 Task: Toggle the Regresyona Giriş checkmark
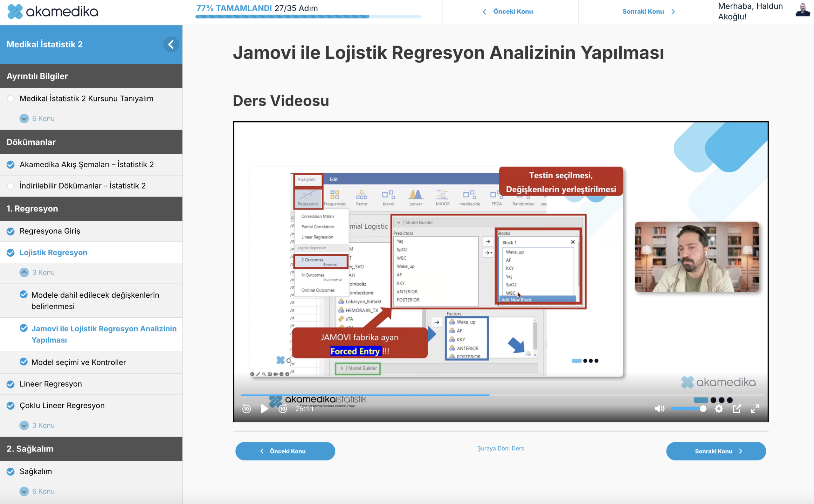(11, 231)
